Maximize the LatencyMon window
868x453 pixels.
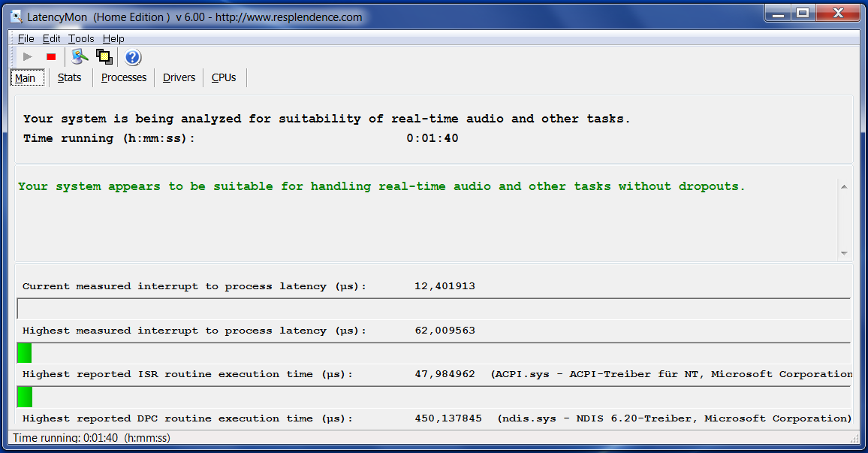[x=803, y=14]
